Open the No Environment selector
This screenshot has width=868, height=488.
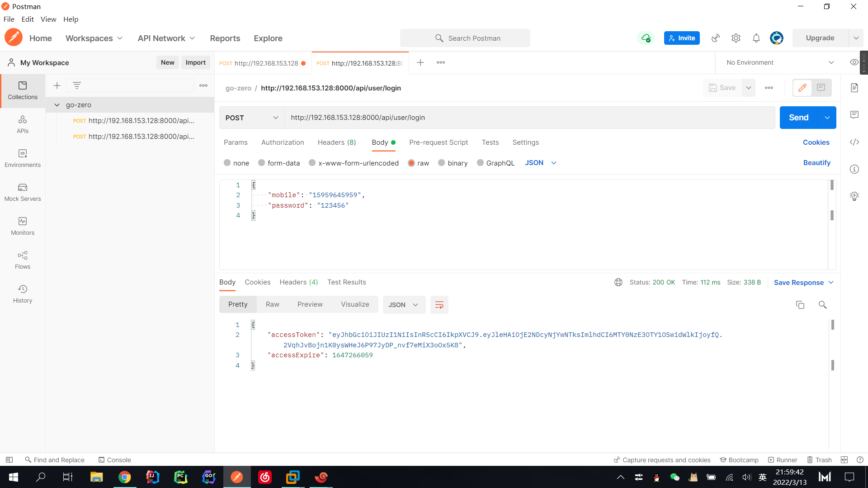780,62
